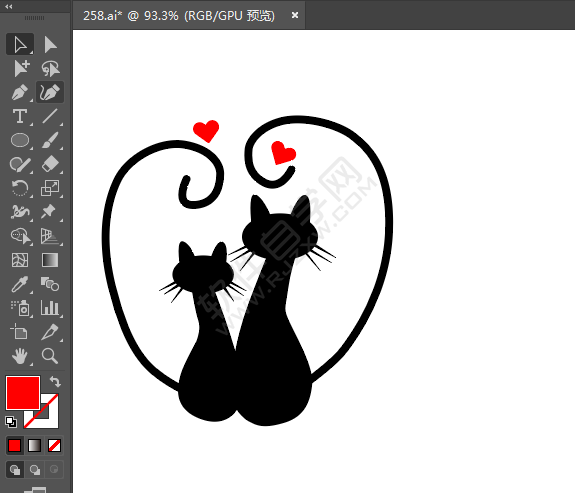Select the Ellipse tool

(20, 140)
